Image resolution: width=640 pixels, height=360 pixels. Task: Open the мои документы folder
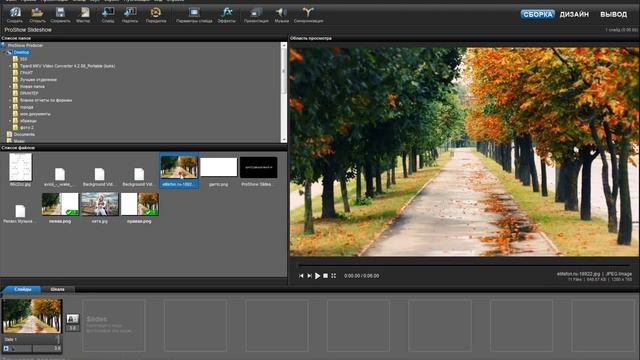(x=35, y=114)
